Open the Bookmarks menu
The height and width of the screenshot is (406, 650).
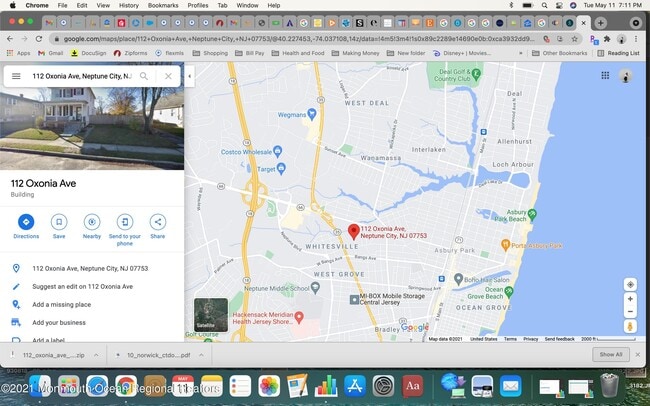tap(163, 5)
